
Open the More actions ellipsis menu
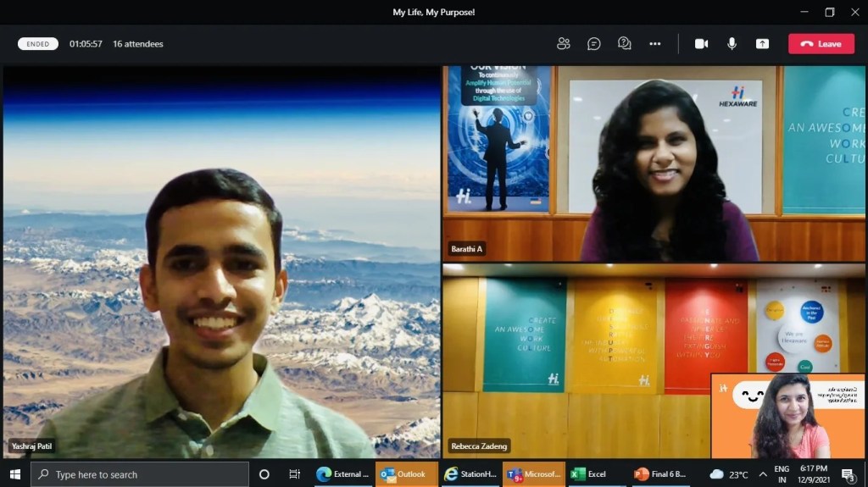point(655,44)
